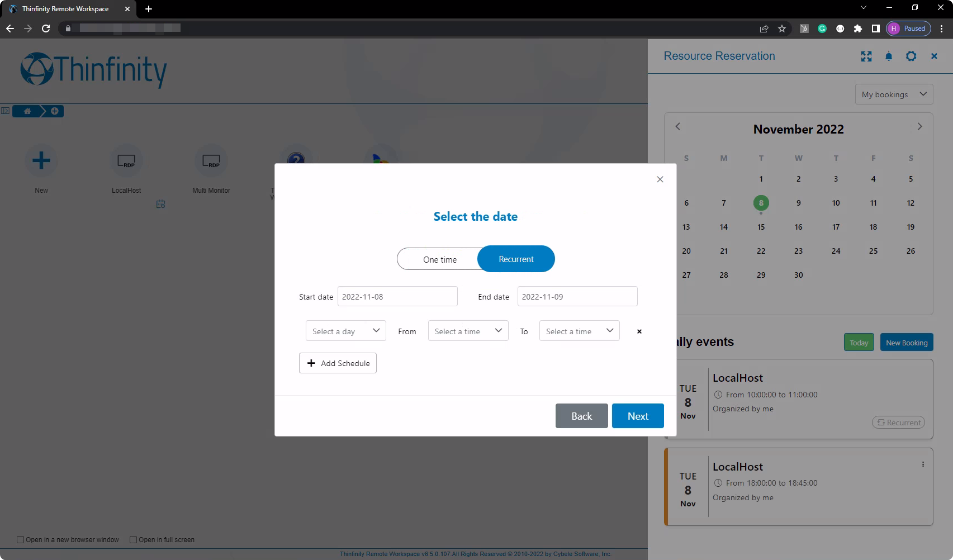Open the Select a day dropdown
The height and width of the screenshot is (560, 953).
[x=345, y=331]
